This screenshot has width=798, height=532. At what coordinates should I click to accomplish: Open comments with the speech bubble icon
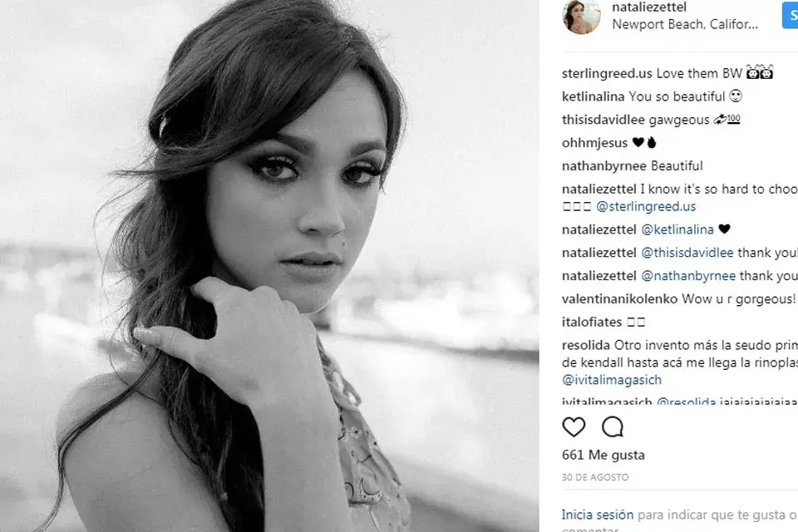point(613,426)
